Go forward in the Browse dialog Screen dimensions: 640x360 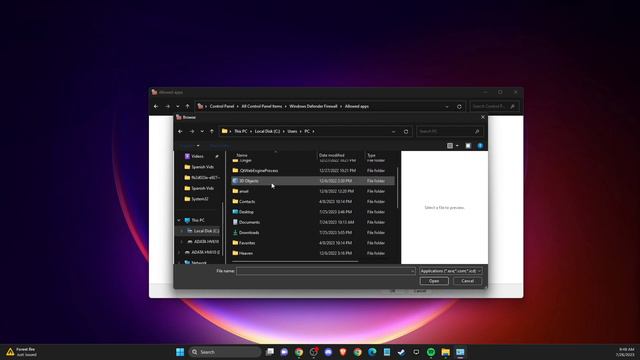click(x=191, y=131)
